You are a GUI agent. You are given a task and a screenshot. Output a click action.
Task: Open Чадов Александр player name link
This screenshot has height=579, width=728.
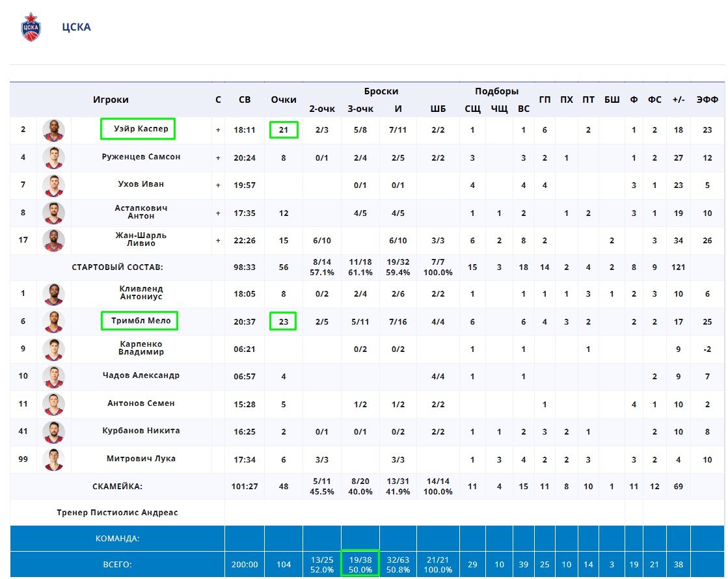141,375
